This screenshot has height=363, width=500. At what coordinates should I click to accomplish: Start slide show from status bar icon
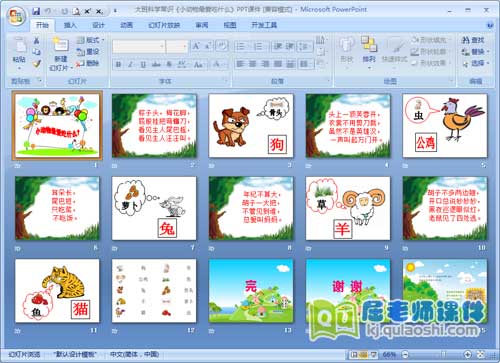(x=374, y=355)
